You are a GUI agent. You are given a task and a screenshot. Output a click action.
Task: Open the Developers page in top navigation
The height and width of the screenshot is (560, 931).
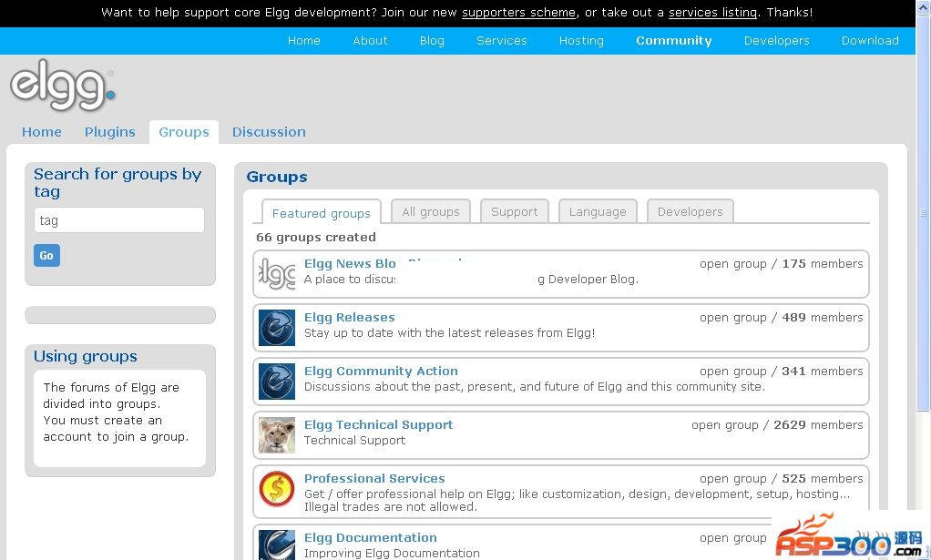(x=777, y=40)
